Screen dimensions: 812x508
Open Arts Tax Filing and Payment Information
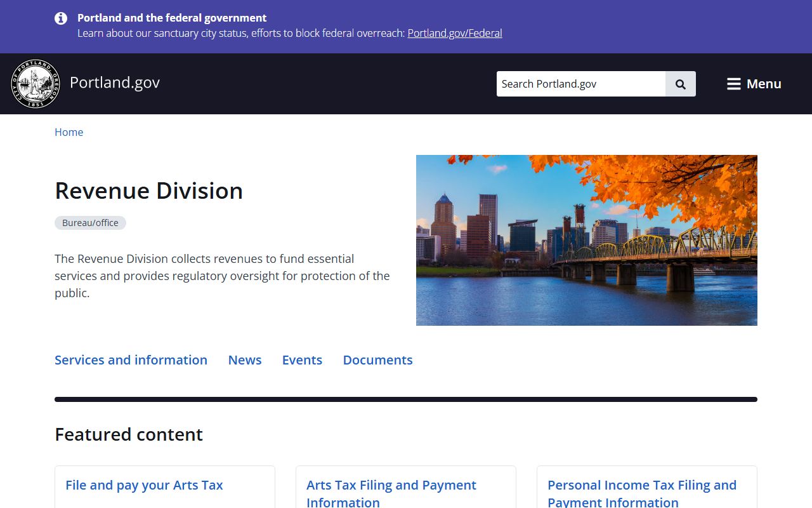391,493
